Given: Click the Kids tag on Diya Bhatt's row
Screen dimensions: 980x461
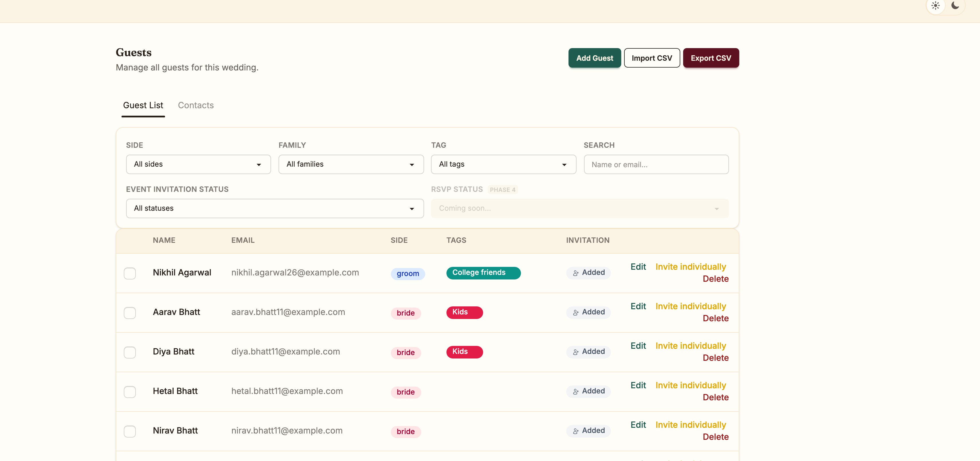Looking at the screenshot, I should click(464, 352).
